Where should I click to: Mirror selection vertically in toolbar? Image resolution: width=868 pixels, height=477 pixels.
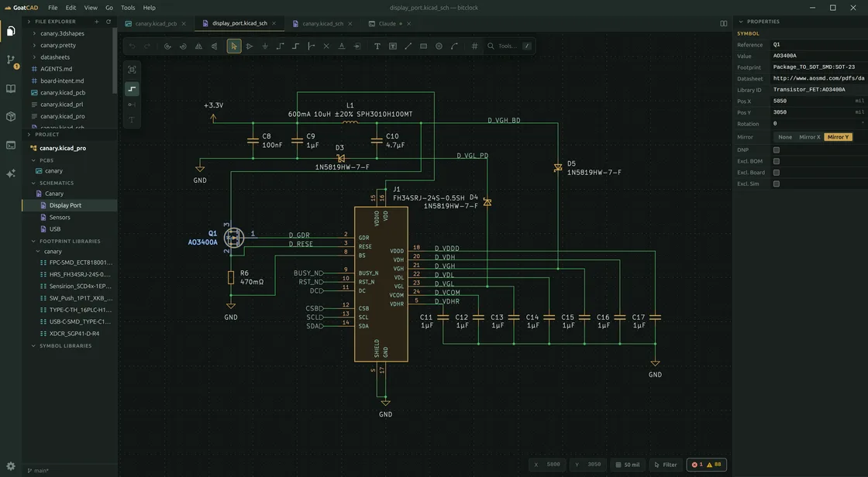(214, 46)
